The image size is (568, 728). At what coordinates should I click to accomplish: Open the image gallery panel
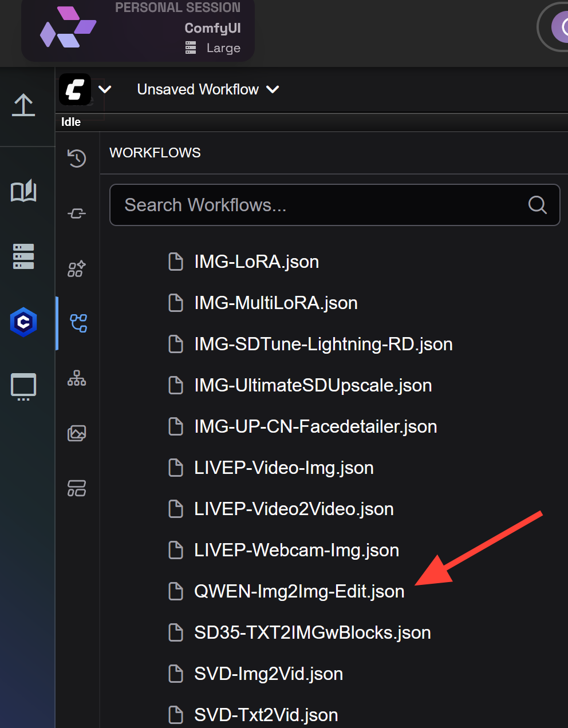(77, 433)
